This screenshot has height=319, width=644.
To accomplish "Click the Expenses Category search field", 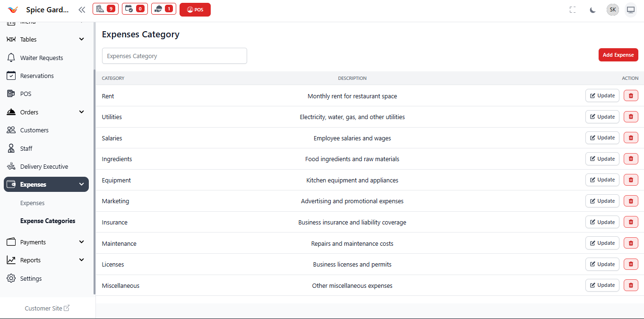I will [x=174, y=55].
